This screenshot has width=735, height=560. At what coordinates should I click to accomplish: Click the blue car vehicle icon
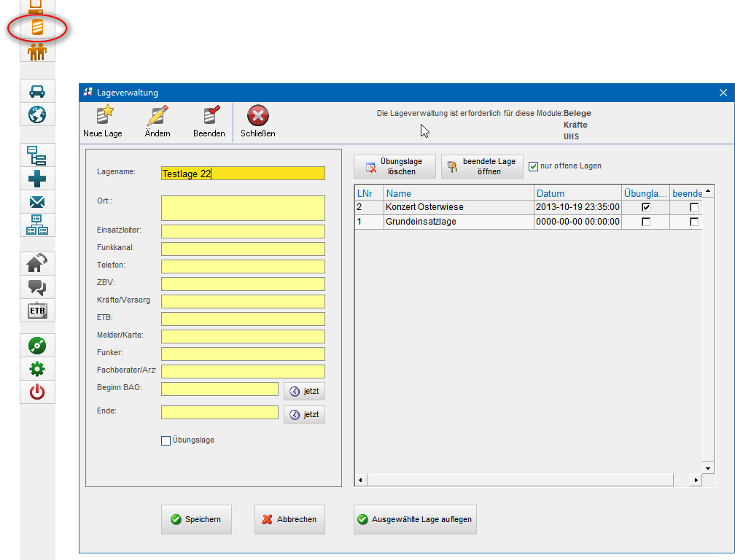pyautogui.click(x=37, y=91)
